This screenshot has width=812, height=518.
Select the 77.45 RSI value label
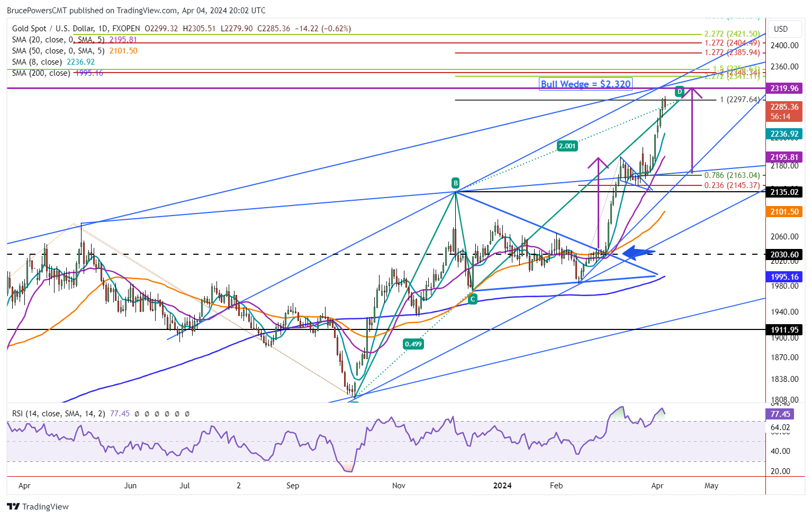779,414
